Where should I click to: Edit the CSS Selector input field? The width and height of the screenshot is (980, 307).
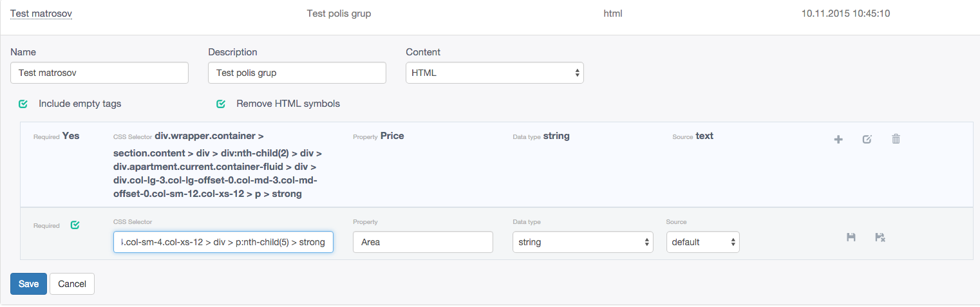[x=223, y=242]
